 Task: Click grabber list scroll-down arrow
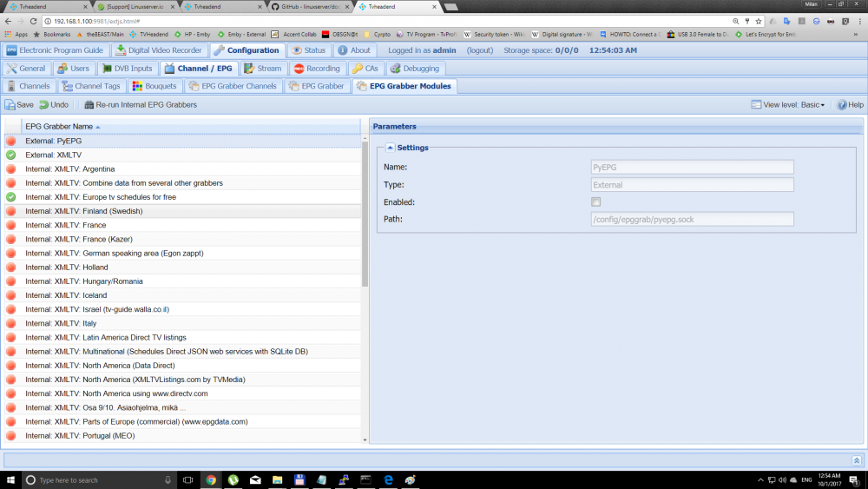pyautogui.click(x=365, y=439)
